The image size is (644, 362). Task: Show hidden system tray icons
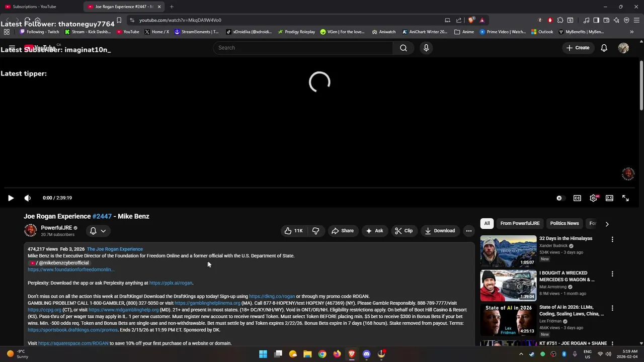click(x=521, y=354)
